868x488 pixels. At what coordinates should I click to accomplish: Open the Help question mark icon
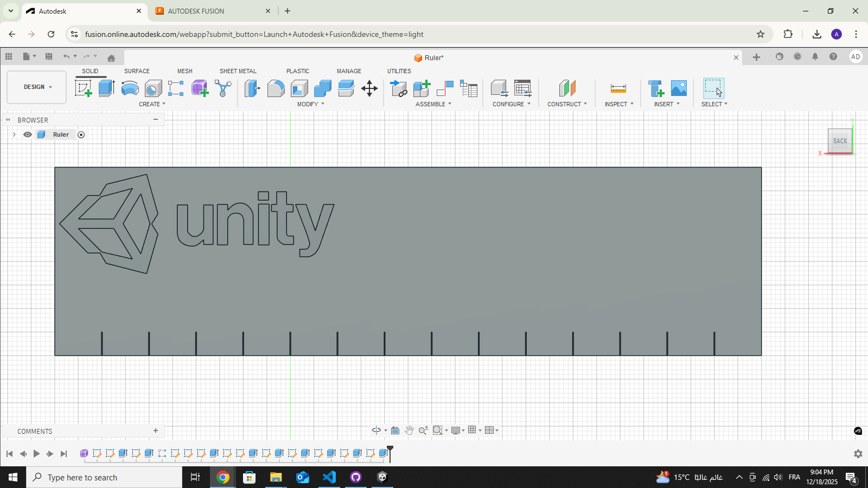pyautogui.click(x=833, y=56)
